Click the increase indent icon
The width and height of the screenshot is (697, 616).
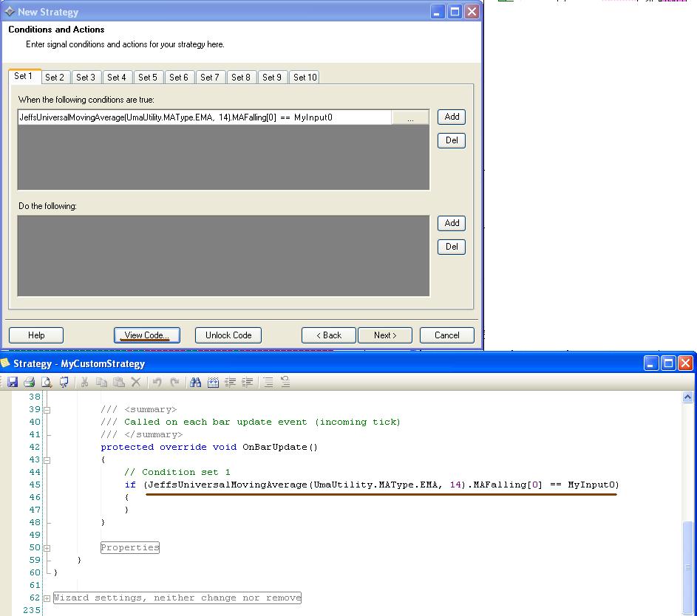[248, 382]
